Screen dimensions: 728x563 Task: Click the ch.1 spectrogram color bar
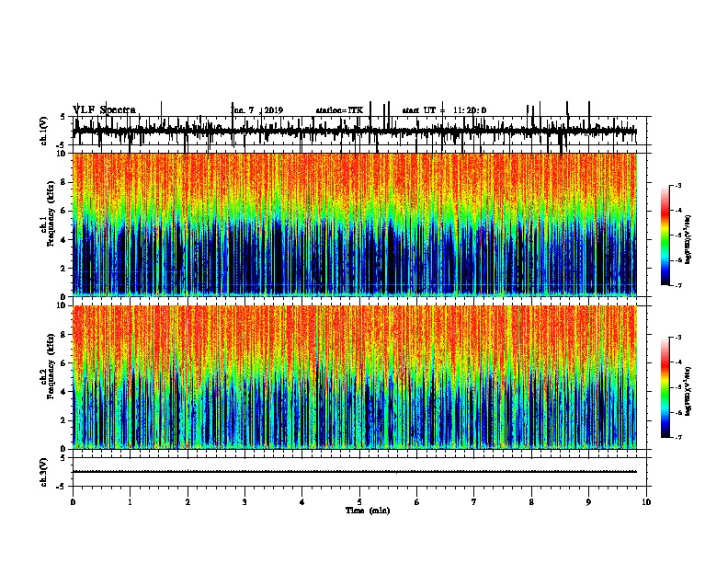(x=665, y=236)
